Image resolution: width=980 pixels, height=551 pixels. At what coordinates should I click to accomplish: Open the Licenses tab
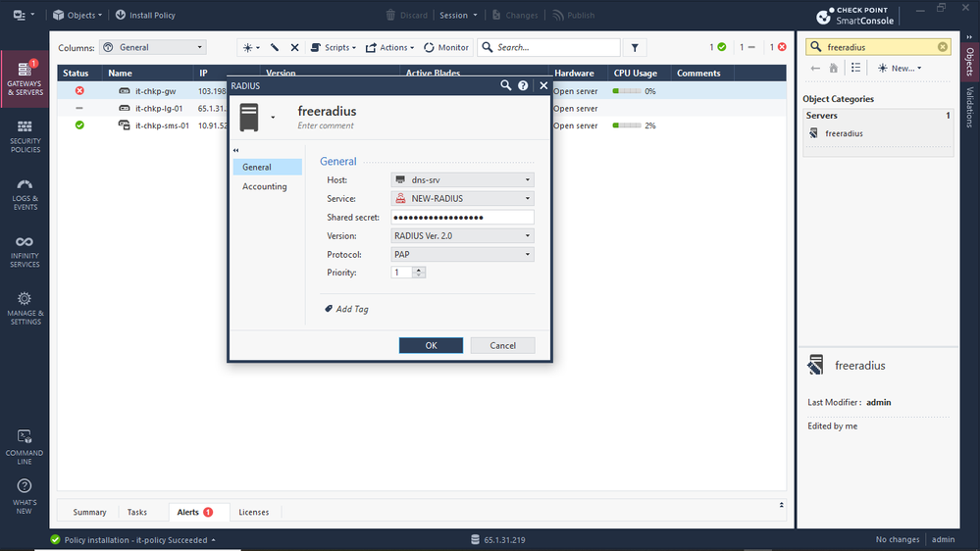click(254, 512)
